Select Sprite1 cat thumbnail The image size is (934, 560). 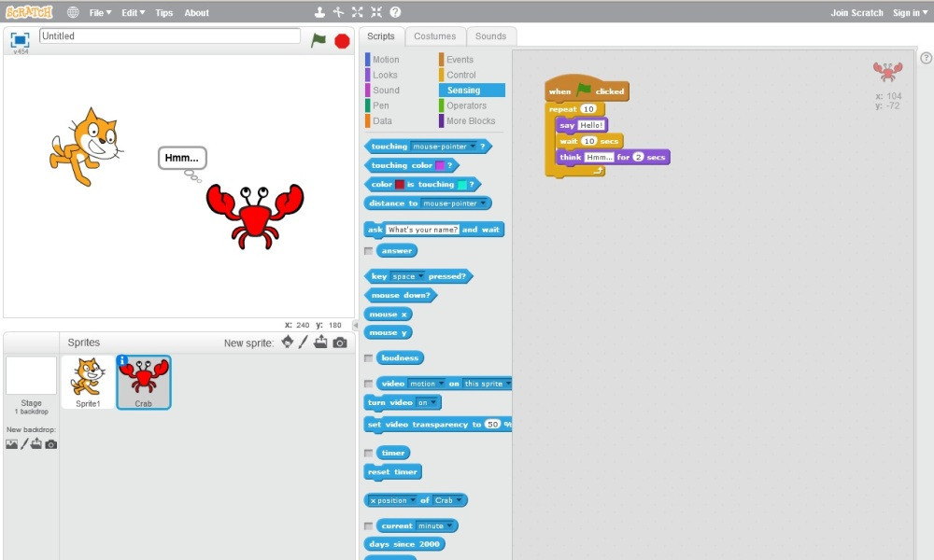pyautogui.click(x=88, y=382)
